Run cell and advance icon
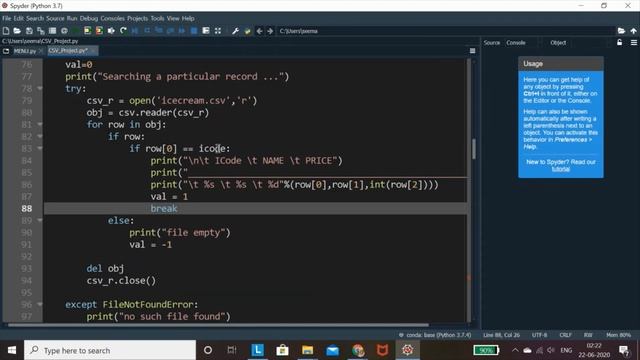Screen dimensions: 640x360 point(99,31)
